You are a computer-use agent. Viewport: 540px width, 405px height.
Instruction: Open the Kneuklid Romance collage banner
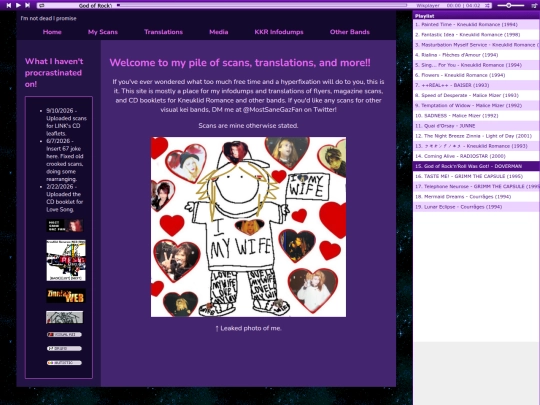click(x=66, y=260)
